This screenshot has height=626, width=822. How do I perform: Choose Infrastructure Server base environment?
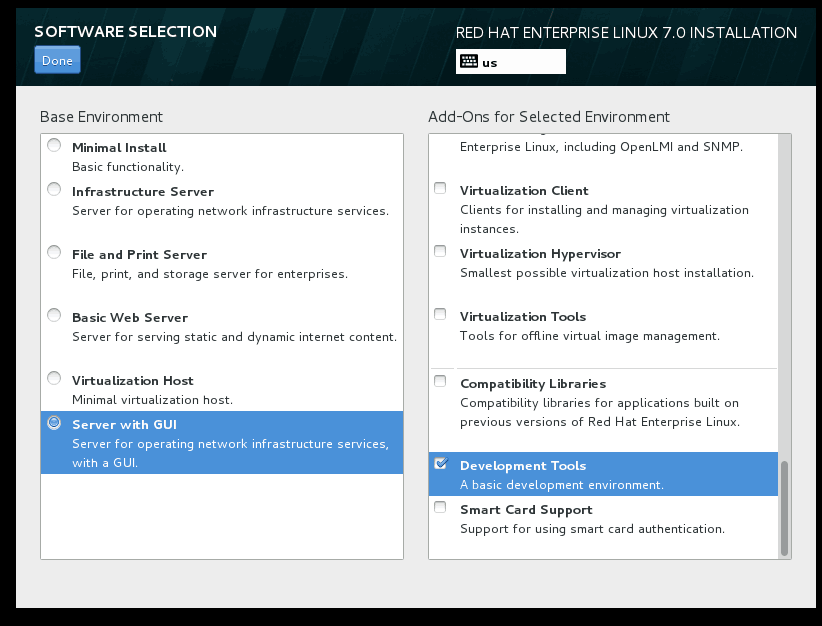pyautogui.click(x=54, y=190)
